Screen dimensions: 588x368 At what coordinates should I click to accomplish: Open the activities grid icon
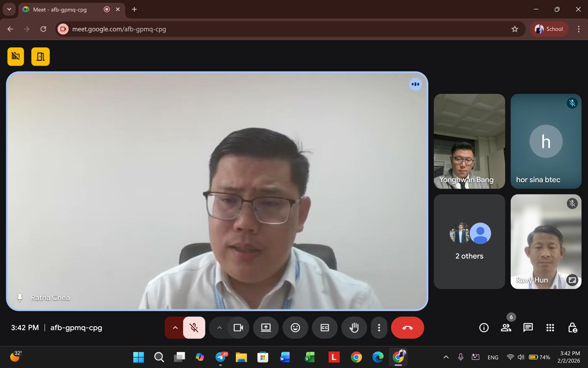pyautogui.click(x=550, y=328)
